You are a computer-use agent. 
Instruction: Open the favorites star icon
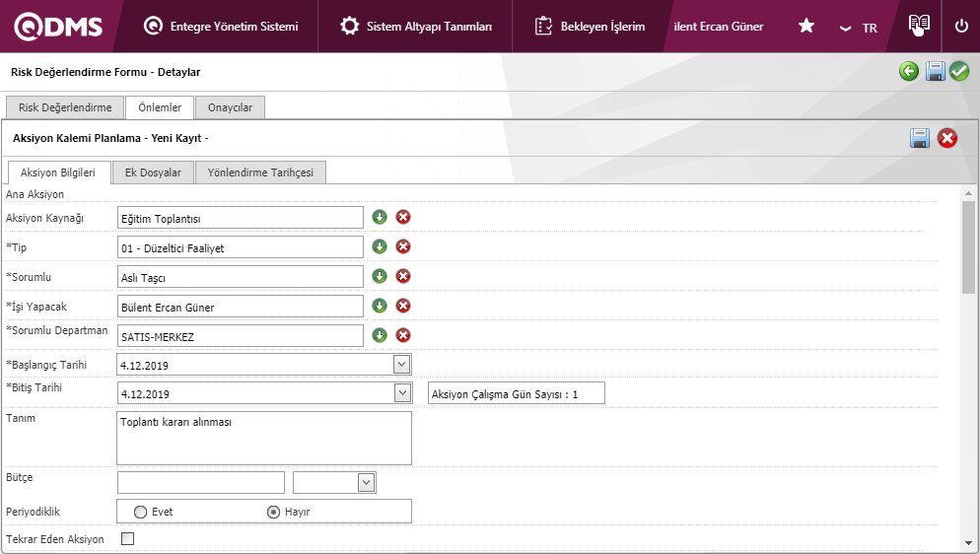805,27
